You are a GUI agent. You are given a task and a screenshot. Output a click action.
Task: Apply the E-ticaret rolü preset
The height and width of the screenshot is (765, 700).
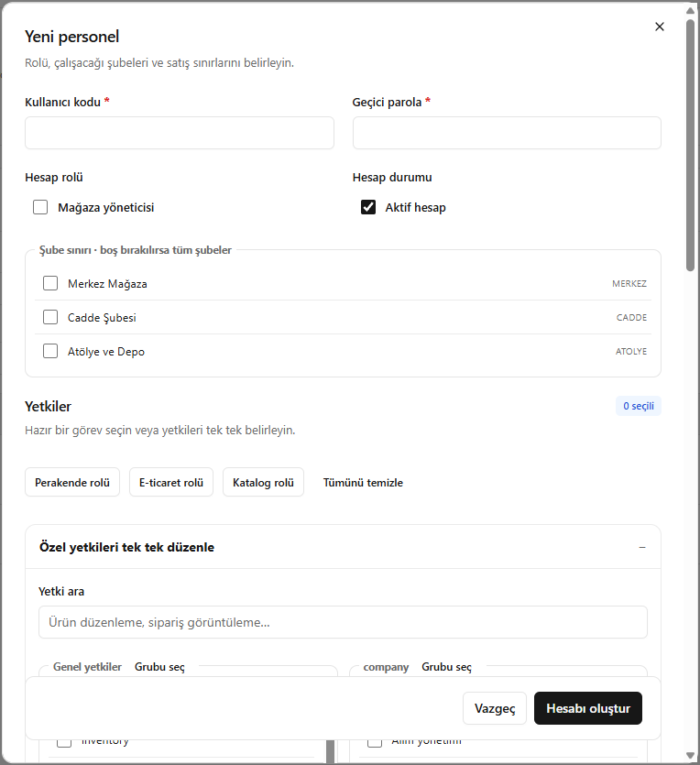pyautogui.click(x=171, y=483)
